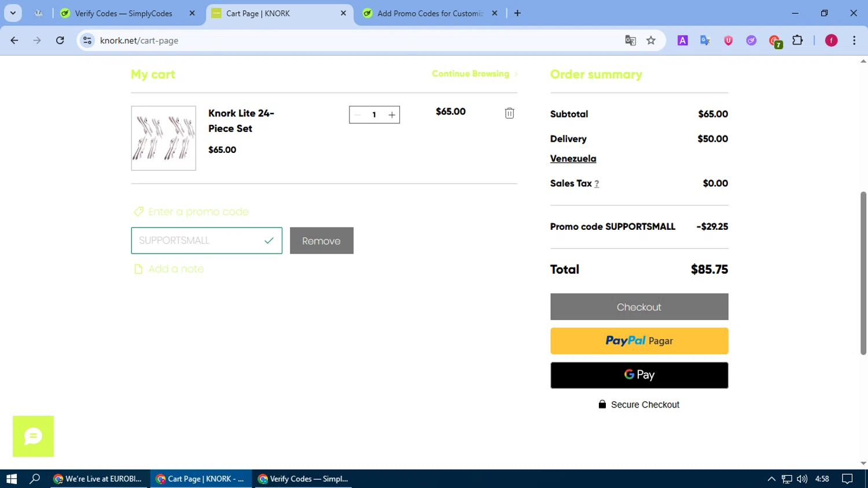Click the address bar URL

click(x=139, y=41)
